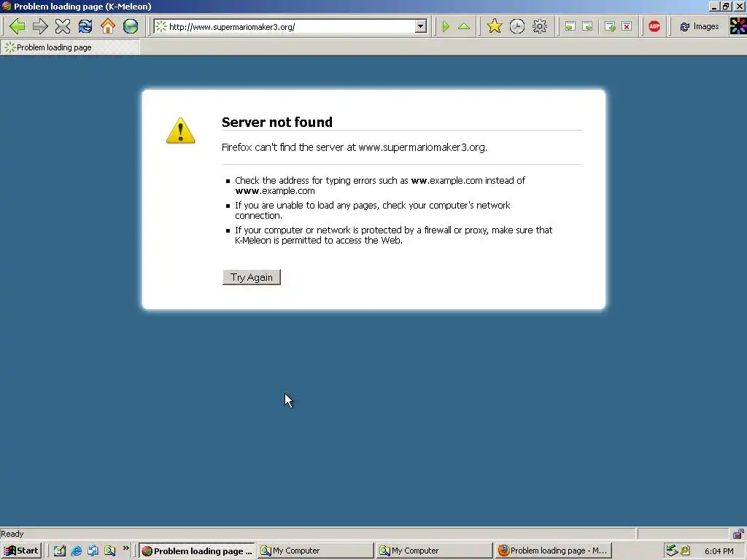Click the K-Meleon throbber logo icon

pos(738,26)
